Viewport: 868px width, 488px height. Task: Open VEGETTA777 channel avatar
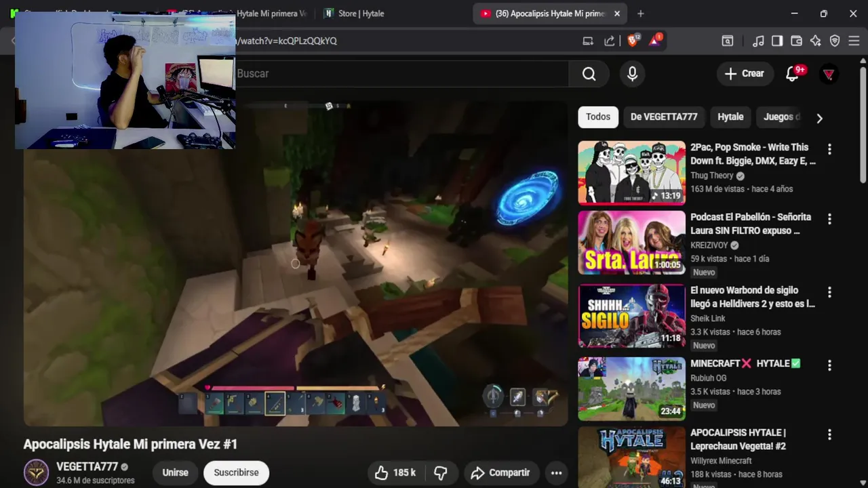36,472
